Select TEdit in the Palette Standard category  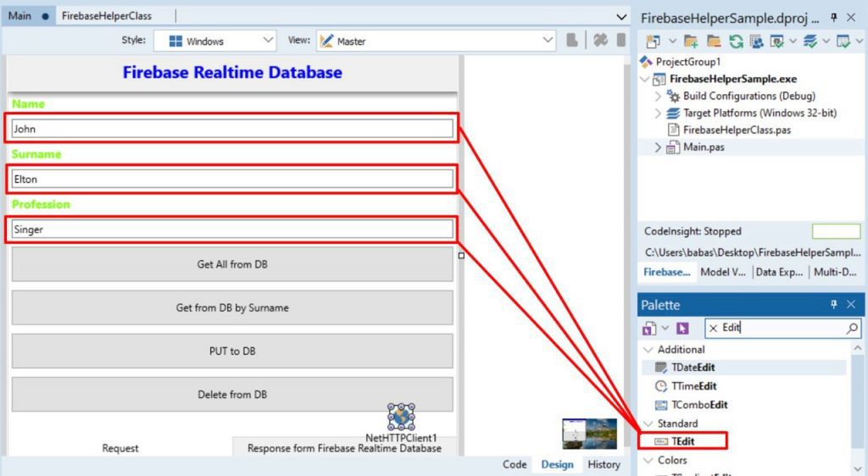682,441
